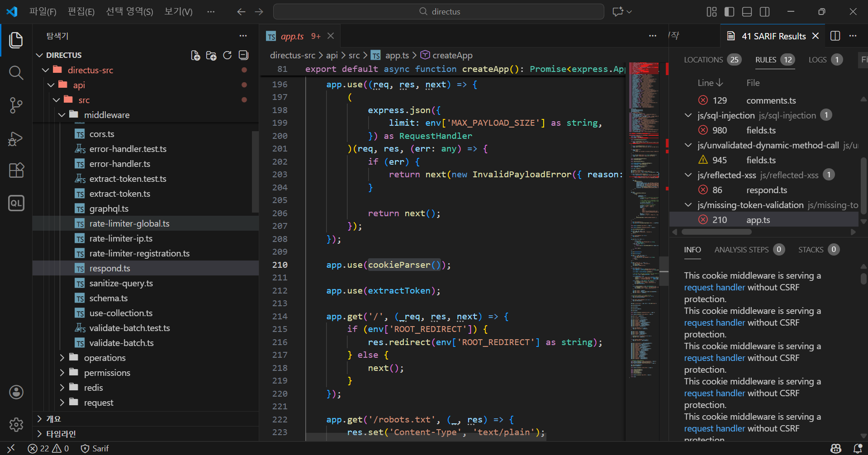
Task: Collapse the js/reflected-xss rule group
Action: click(x=688, y=175)
